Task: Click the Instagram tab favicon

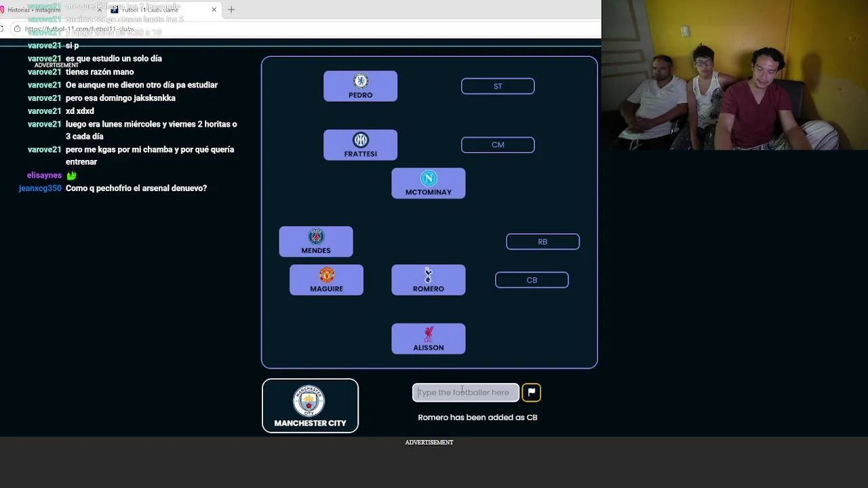Action: [3, 10]
